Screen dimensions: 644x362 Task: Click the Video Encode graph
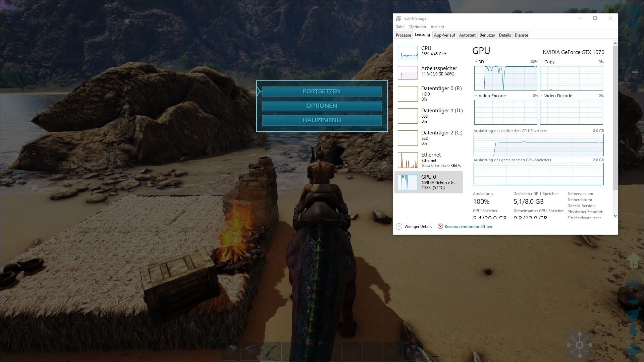pyautogui.click(x=505, y=112)
